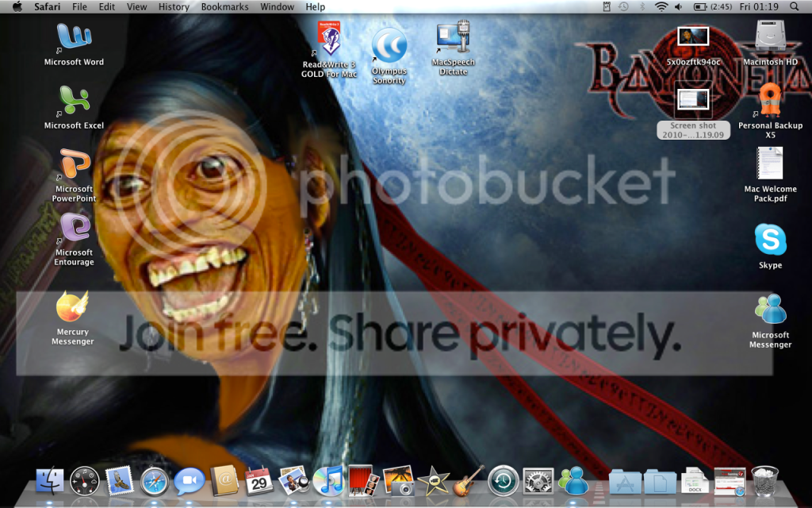Select Microsoft Messenger desktop icon

coord(770,310)
